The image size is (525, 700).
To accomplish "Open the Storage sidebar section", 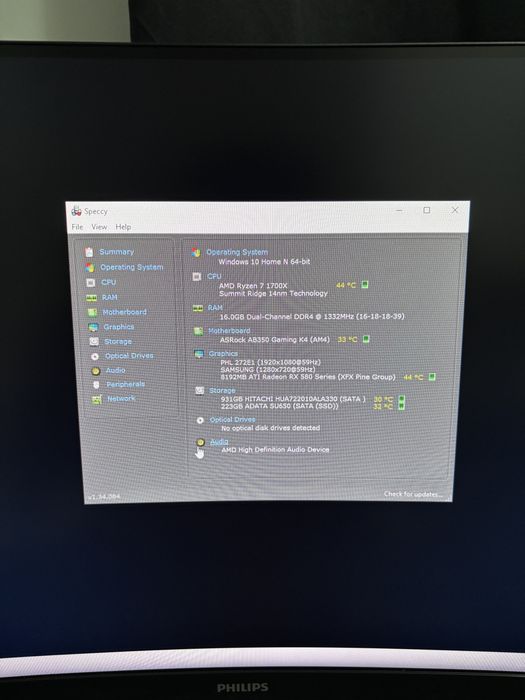I will pyautogui.click(x=118, y=342).
